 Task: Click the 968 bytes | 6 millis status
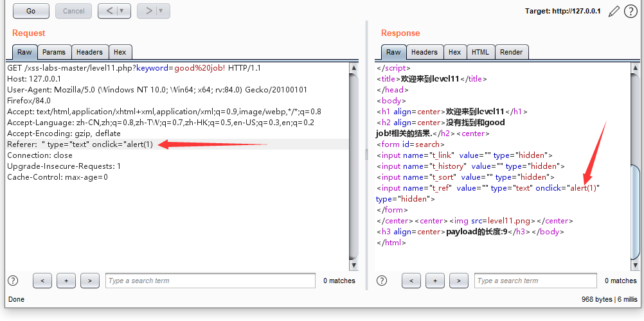(609, 299)
